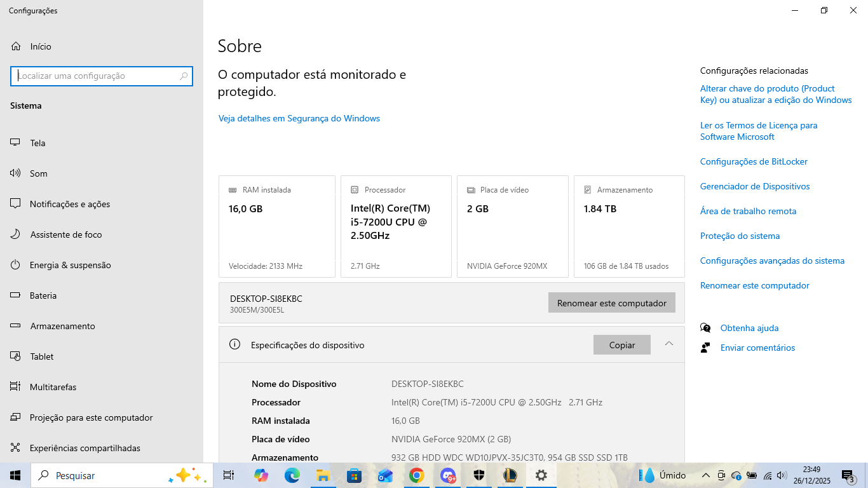This screenshot has width=868, height=488.
Task: Open the Windows Start menu
Action: 15,475
